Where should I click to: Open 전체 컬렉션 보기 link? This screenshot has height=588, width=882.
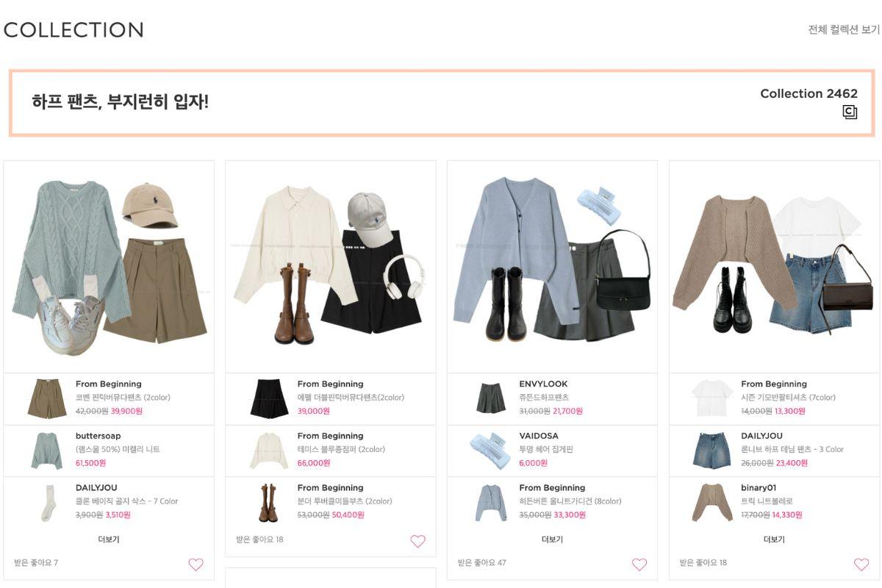[x=844, y=29]
